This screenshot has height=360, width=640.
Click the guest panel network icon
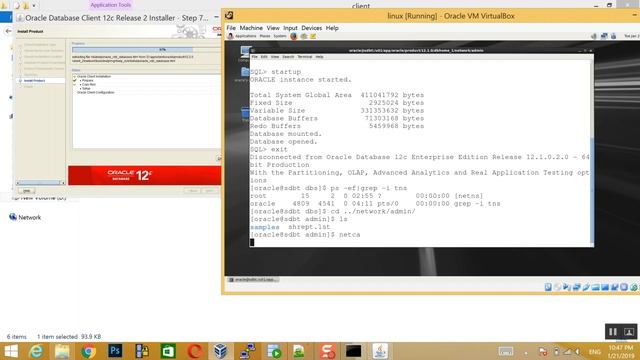click(x=604, y=36)
